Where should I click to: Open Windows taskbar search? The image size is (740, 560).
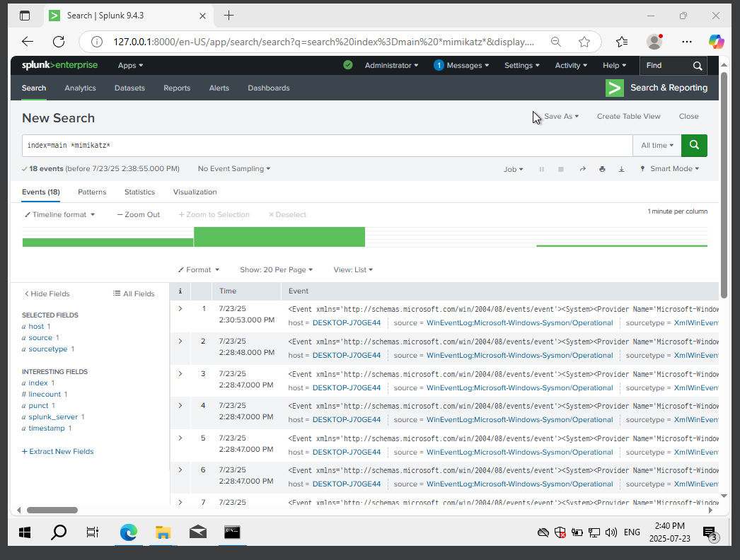coord(59,532)
